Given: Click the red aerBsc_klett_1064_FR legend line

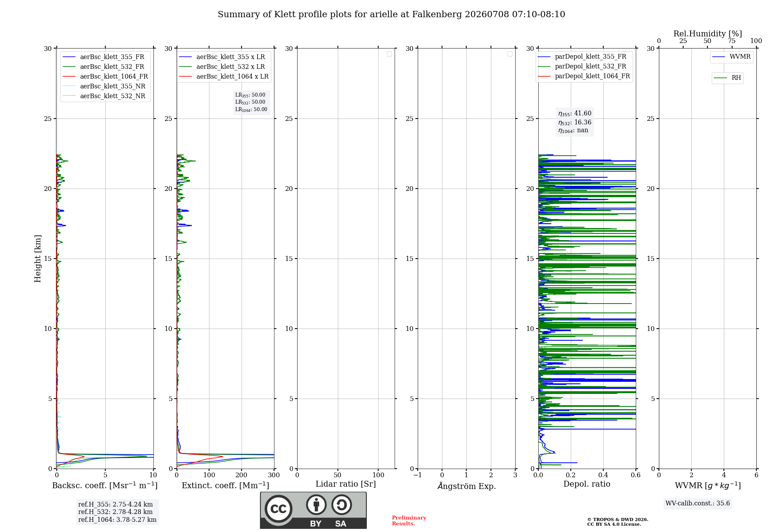Looking at the screenshot, I should coord(69,77).
